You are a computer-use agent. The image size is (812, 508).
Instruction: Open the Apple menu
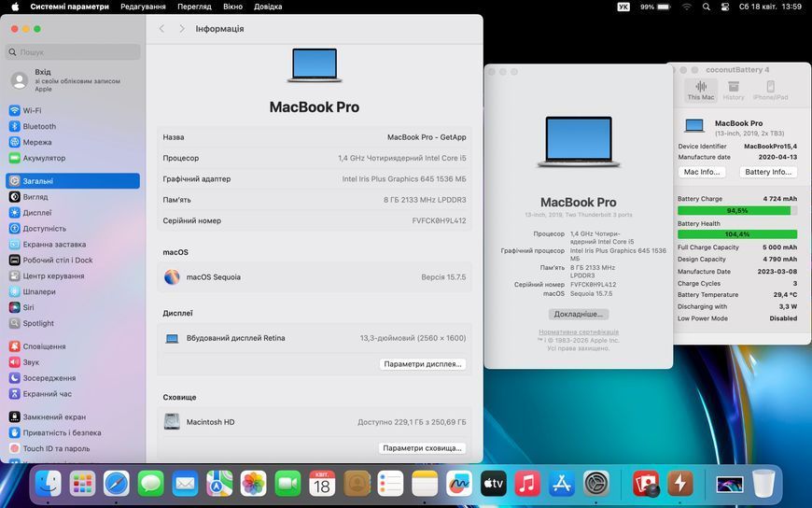point(15,7)
